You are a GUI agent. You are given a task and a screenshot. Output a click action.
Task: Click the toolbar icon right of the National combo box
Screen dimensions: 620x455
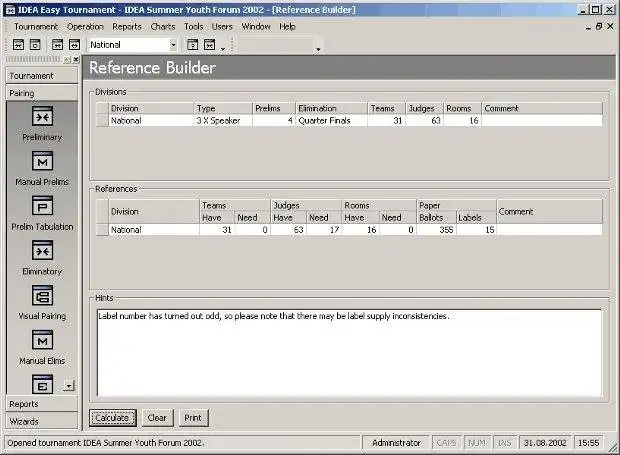193,45
